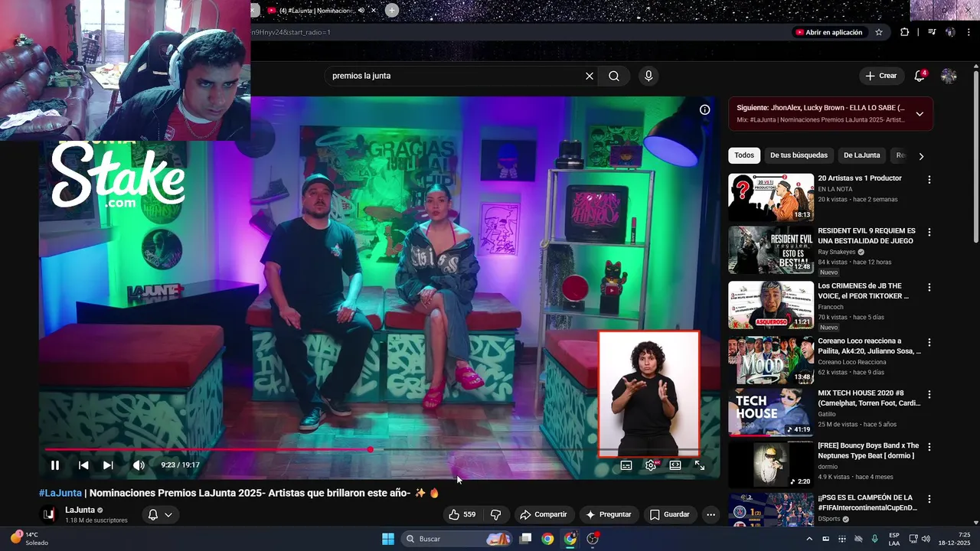Open video player settings gear

pyautogui.click(x=651, y=465)
